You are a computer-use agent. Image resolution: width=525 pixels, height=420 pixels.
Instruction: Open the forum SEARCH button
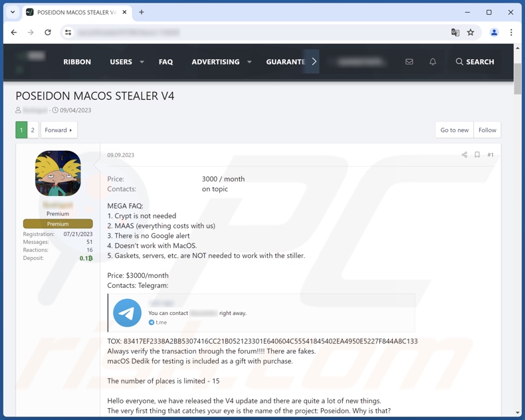pyautogui.click(x=474, y=62)
